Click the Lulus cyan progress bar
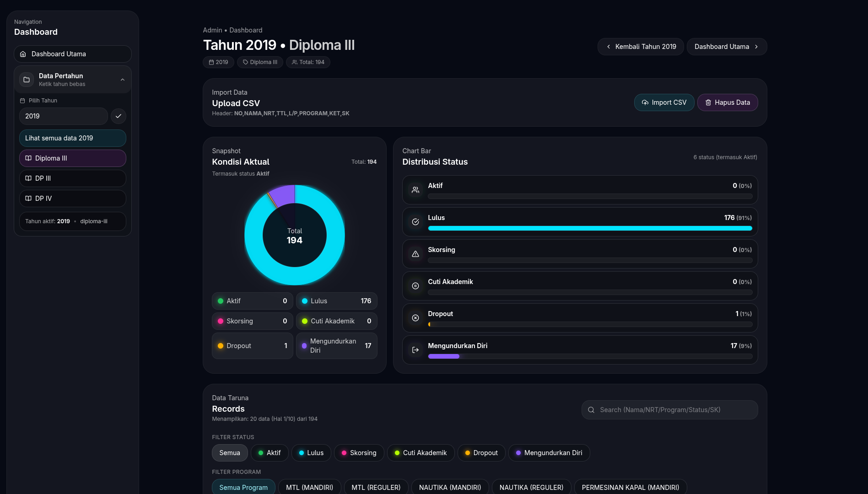Image resolution: width=868 pixels, height=494 pixels. point(590,228)
